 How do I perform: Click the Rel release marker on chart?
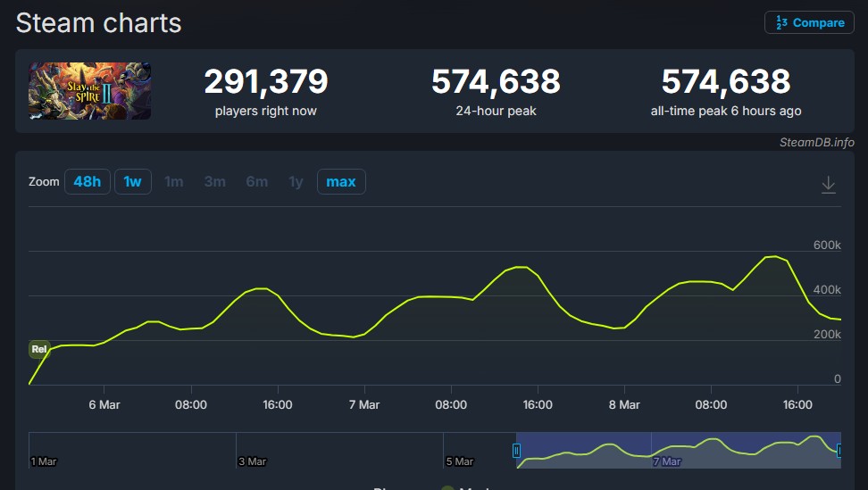39,349
